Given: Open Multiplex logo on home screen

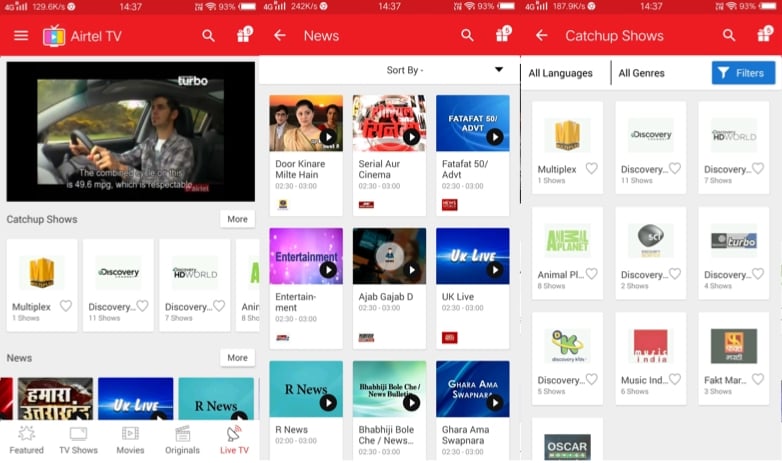Looking at the screenshot, I should pos(42,272).
